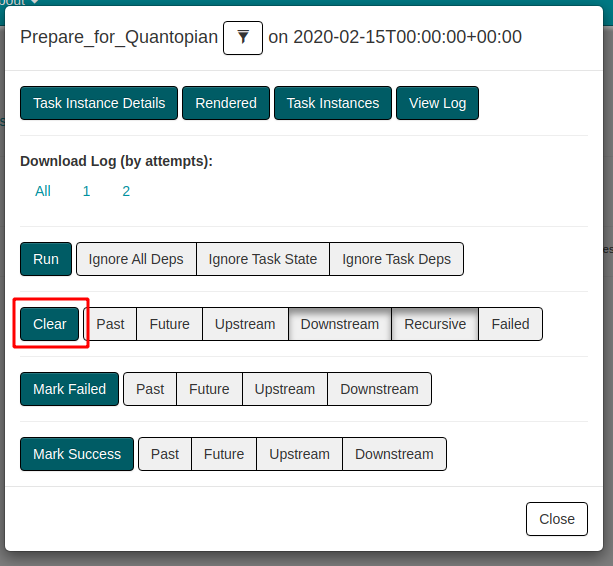Download log for attempt 1
The height and width of the screenshot is (566, 613).
pyautogui.click(x=86, y=191)
